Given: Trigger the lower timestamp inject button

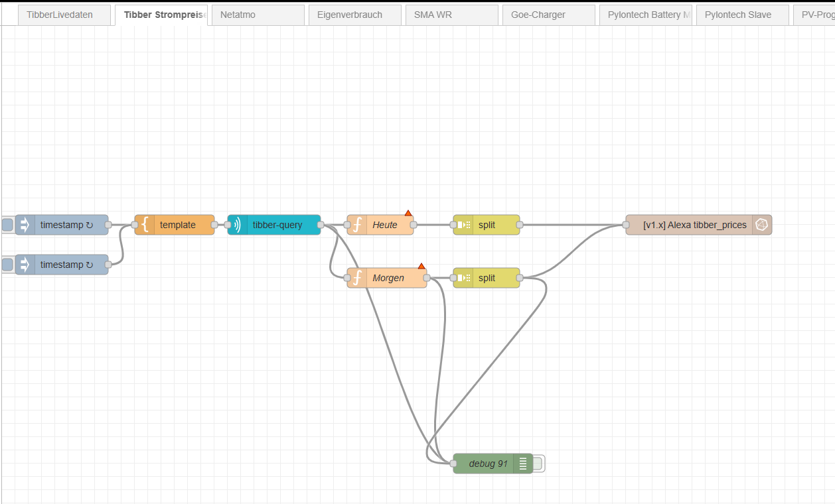Looking at the screenshot, I should pyautogui.click(x=7, y=265).
